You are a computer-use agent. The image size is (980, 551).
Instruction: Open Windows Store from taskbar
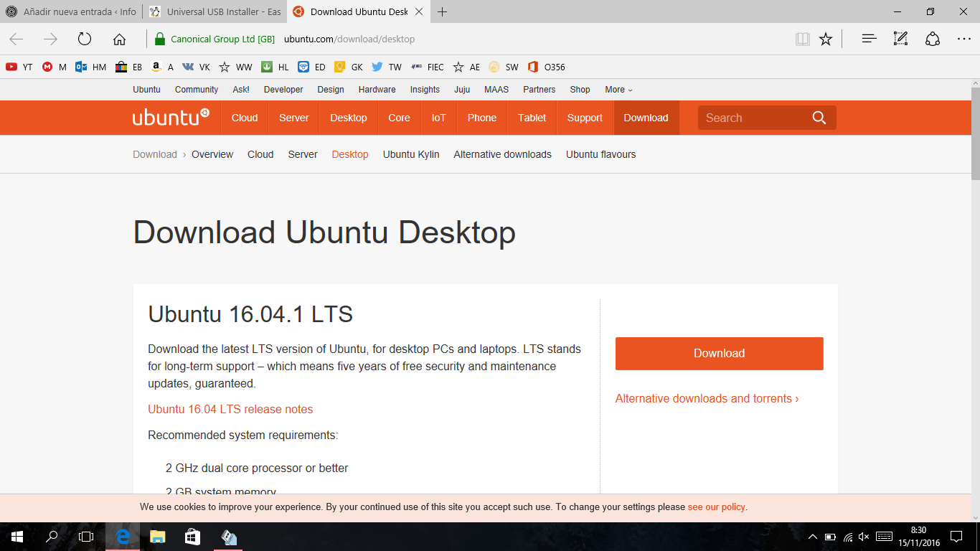pos(192,537)
